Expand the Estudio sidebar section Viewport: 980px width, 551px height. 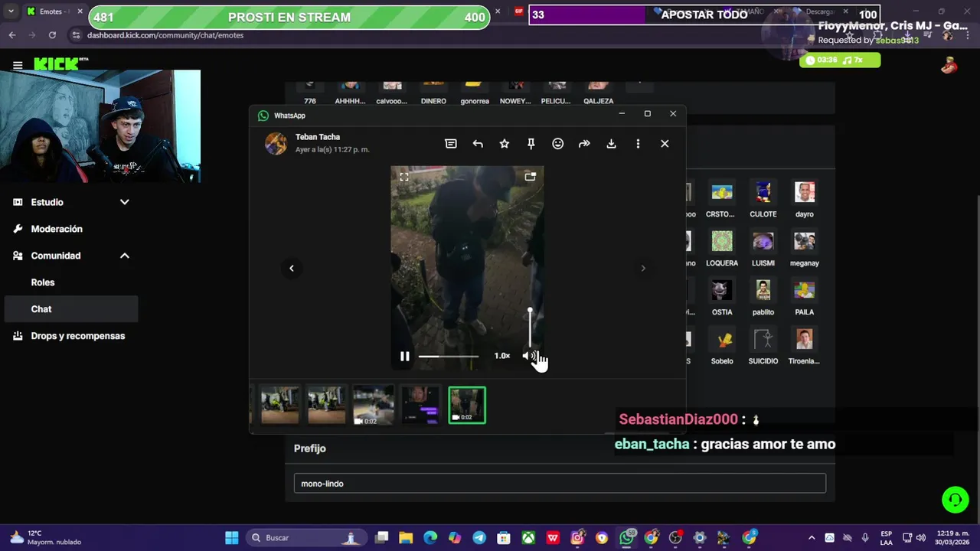[x=71, y=202]
